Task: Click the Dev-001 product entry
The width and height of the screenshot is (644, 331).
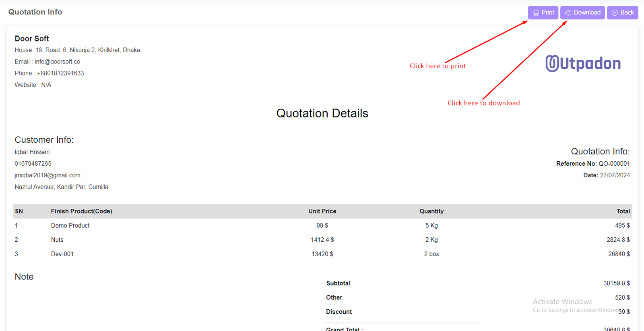Action: (x=62, y=254)
